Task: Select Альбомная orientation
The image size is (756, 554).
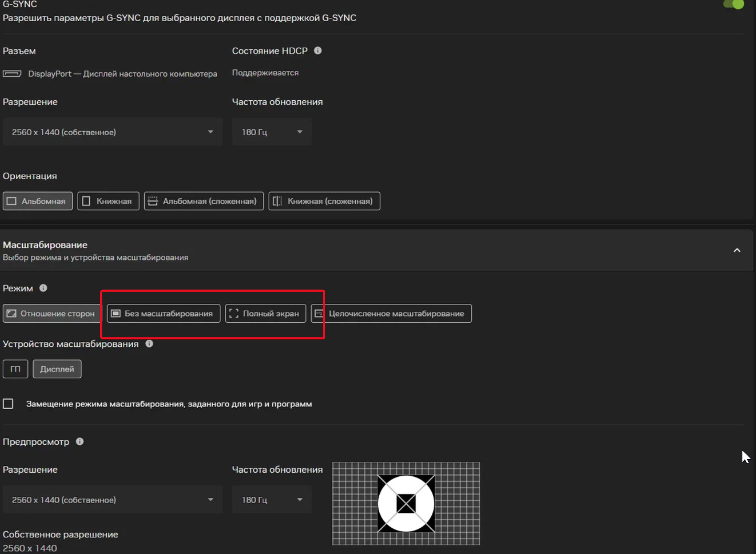Action: [x=38, y=201]
